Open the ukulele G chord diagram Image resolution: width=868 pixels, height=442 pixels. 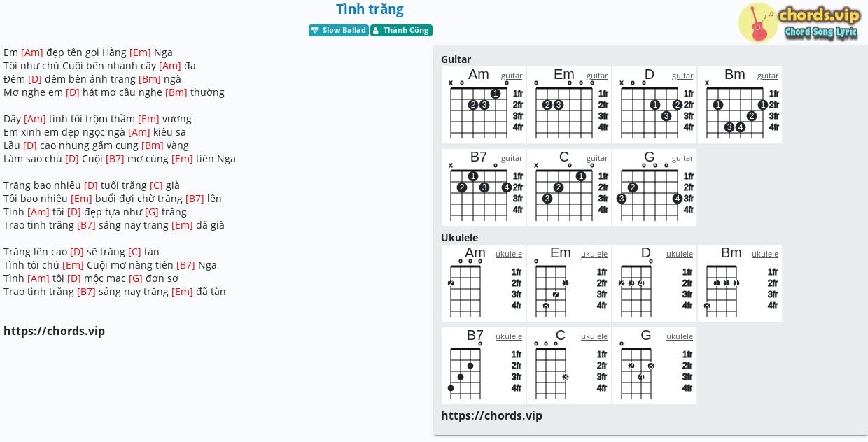tap(654, 366)
